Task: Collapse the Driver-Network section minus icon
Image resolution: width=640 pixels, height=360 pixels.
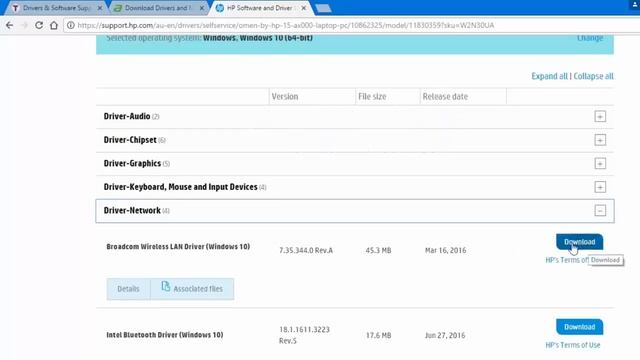Action: click(x=600, y=211)
